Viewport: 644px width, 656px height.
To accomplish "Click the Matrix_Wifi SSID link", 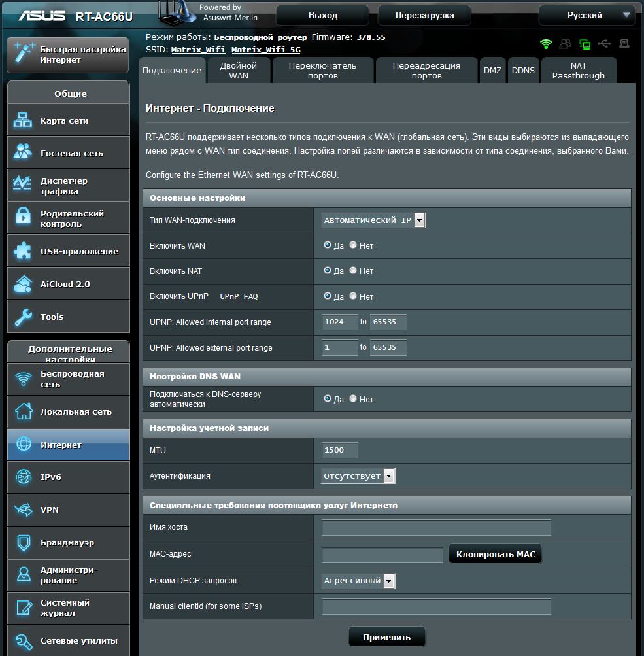I will [x=198, y=49].
